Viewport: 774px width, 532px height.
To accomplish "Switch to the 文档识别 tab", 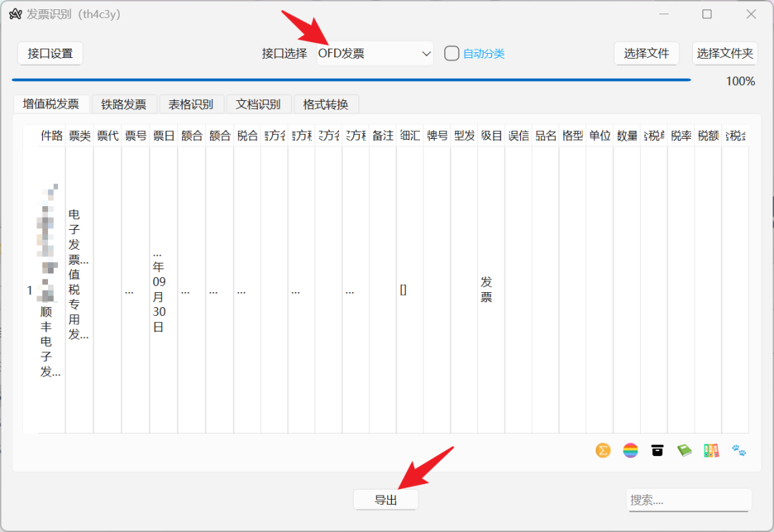I will tap(259, 104).
